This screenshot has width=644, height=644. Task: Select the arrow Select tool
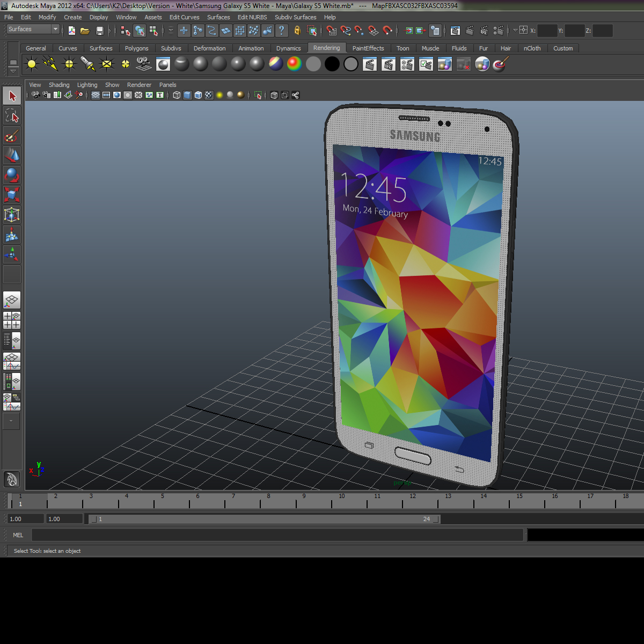click(x=12, y=96)
